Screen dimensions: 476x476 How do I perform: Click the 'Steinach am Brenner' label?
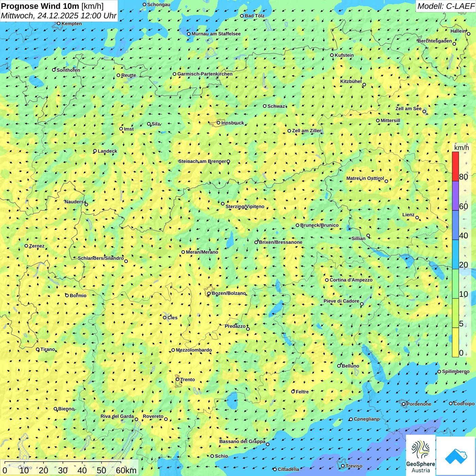point(202,161)
